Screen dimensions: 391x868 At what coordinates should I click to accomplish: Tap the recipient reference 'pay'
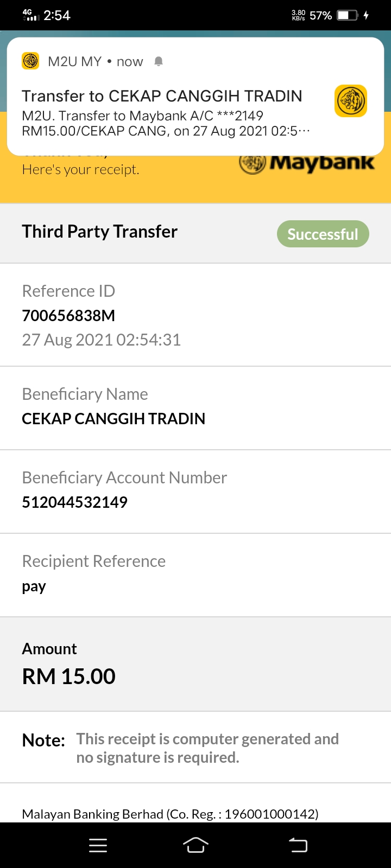[34, 587]
